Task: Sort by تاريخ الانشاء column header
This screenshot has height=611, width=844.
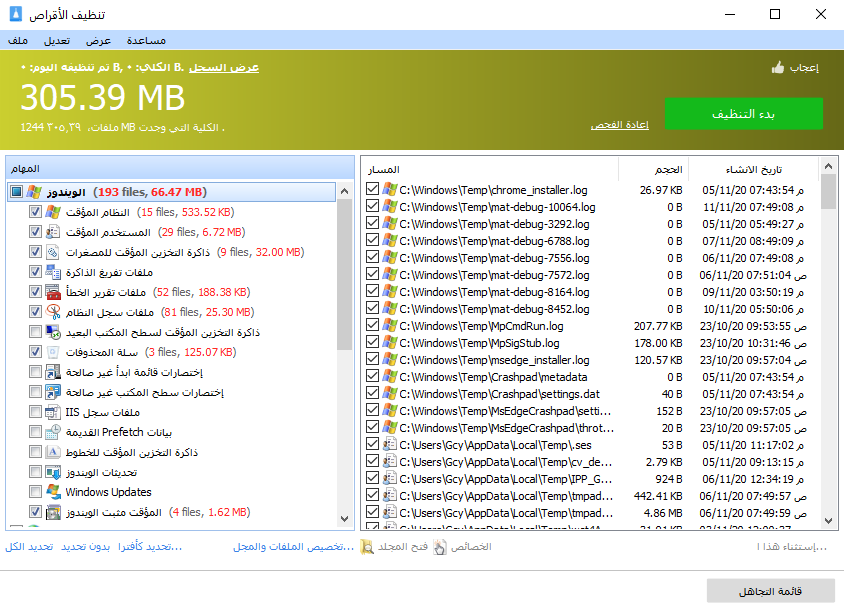Action: tap(754, 170)
